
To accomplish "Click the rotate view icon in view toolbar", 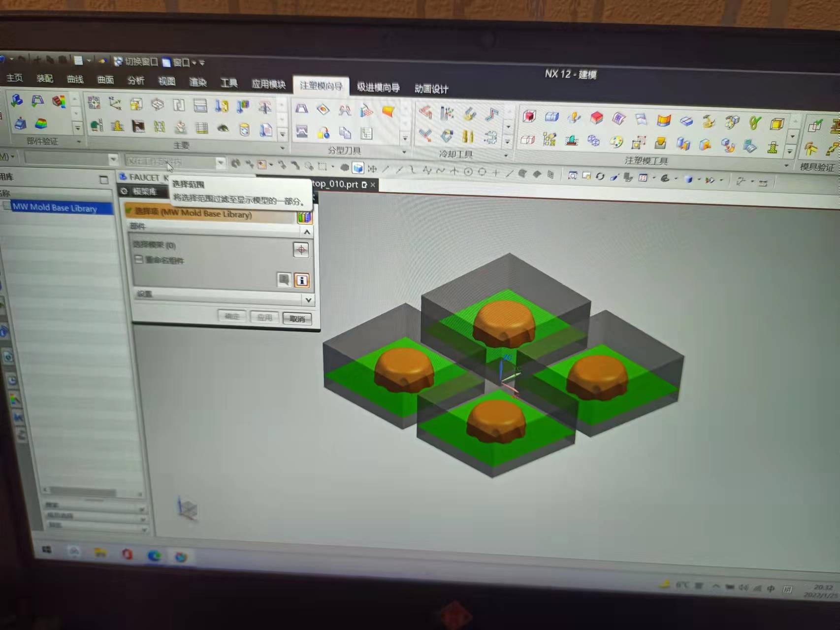I will [x=600, y=176].
